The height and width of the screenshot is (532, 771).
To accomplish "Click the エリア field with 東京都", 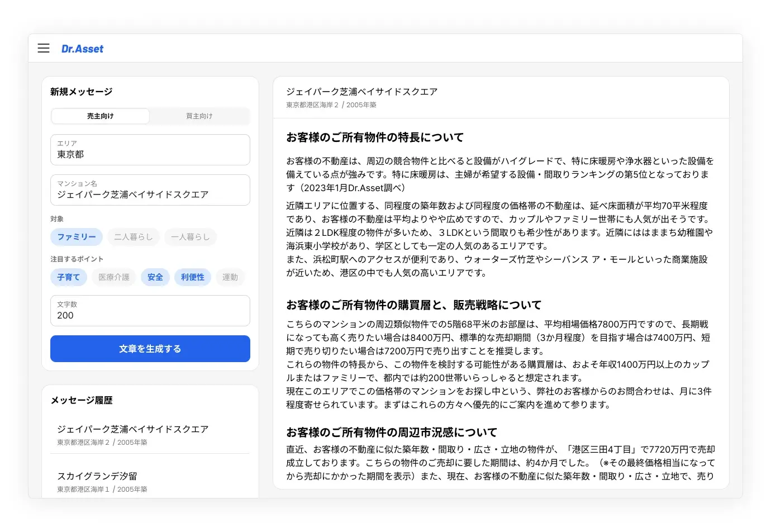I will [150, 150].
